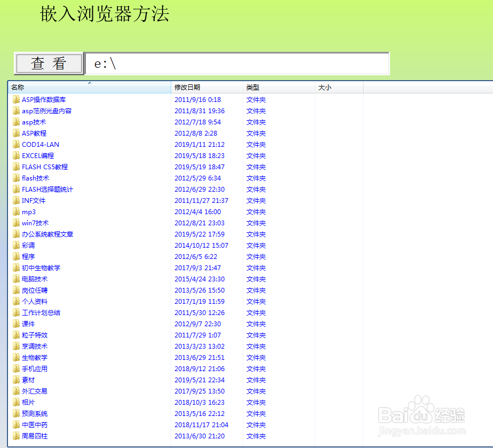493x448 pixels.
Task: Select the 课件 folder icon
Action: coord(16,324)
